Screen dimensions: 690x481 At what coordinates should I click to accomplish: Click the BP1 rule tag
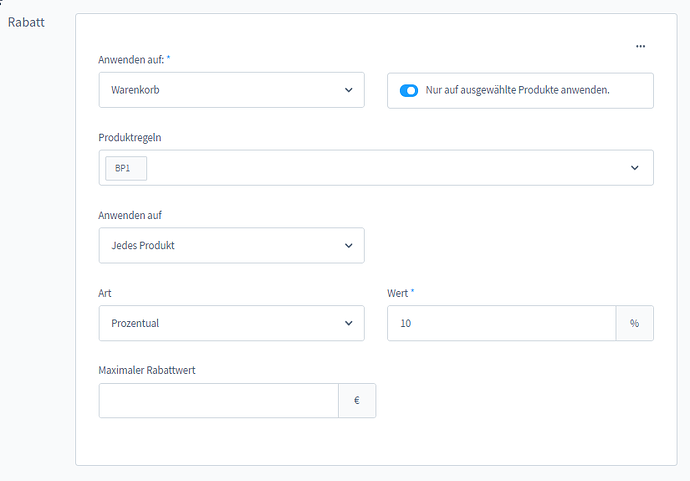coord(126,168)
